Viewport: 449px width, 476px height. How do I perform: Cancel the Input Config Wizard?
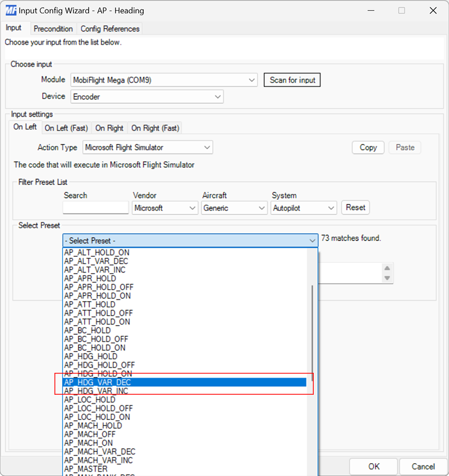point(423,466)
